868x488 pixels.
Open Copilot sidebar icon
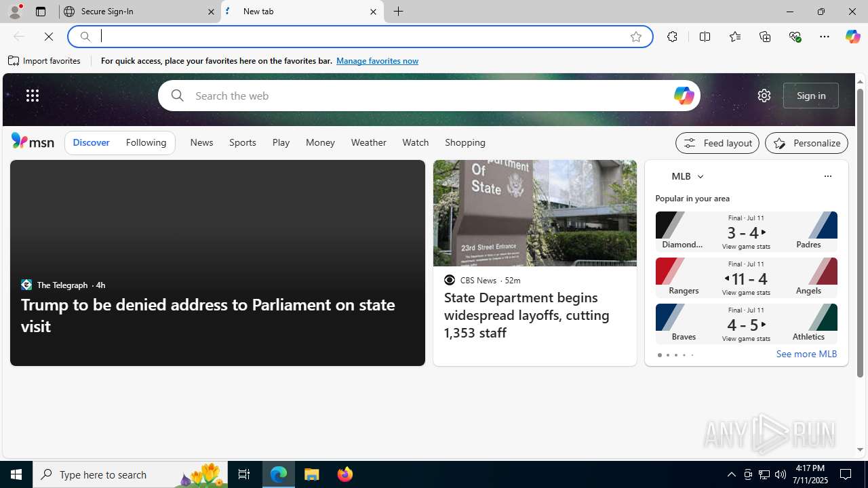coord(852,37)
